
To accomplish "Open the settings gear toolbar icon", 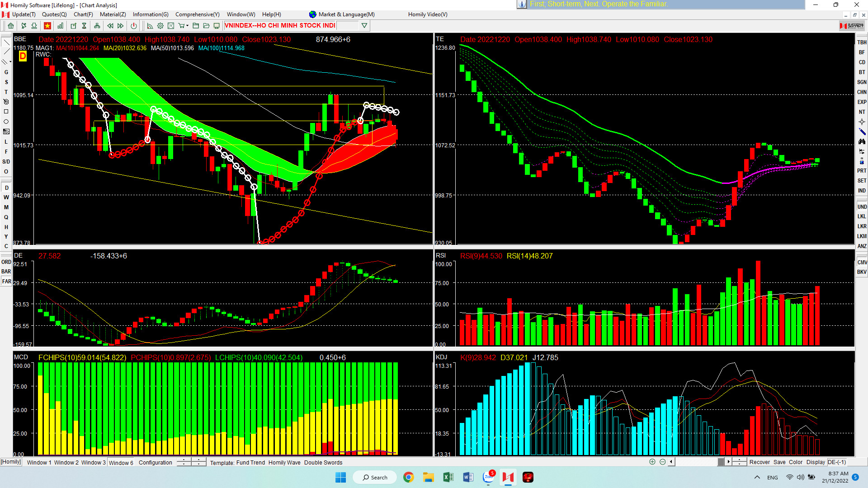I will pyautogui.click(x=160, y=26).
